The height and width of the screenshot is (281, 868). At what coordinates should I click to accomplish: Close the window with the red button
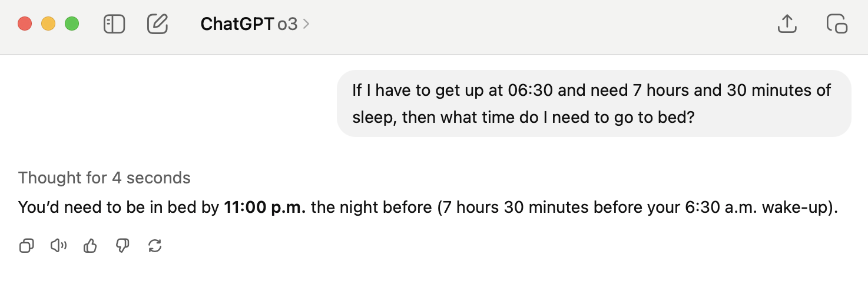[25, 24]
